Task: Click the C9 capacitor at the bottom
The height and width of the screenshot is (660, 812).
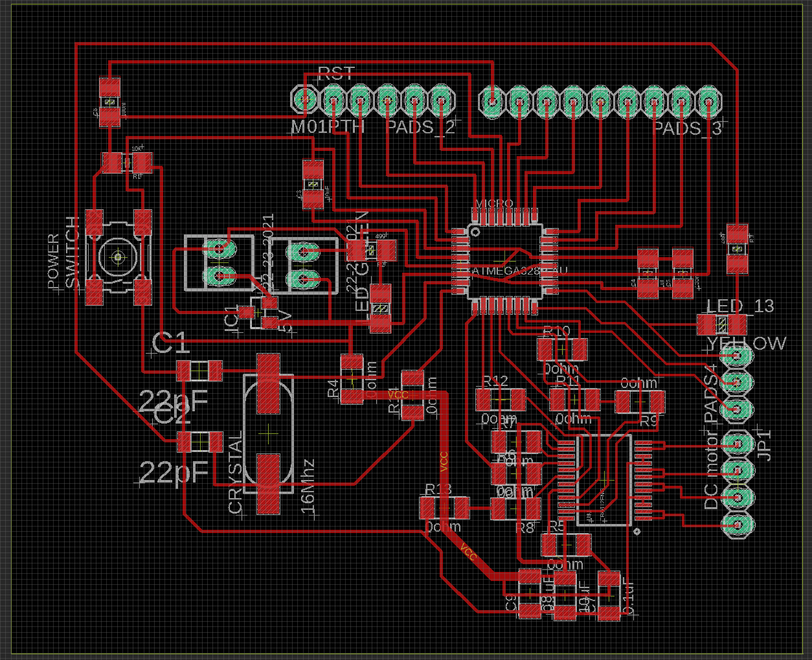Action: (530, 594)
